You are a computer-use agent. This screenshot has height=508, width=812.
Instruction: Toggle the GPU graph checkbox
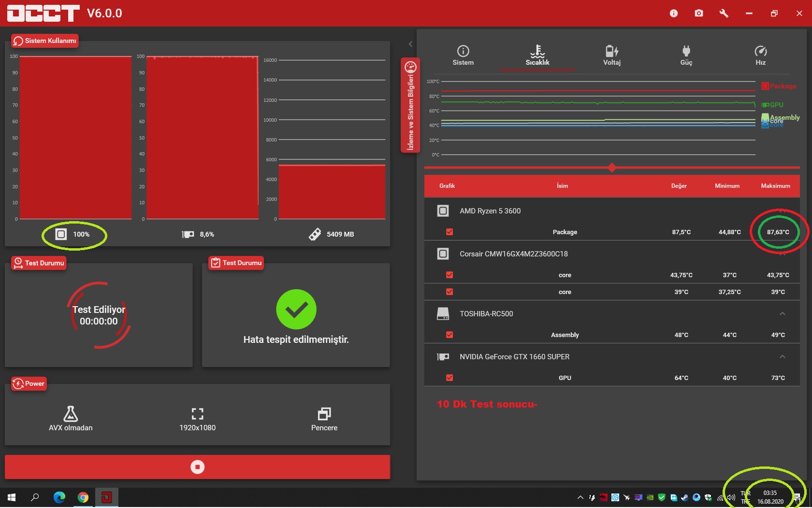[449, 378]
